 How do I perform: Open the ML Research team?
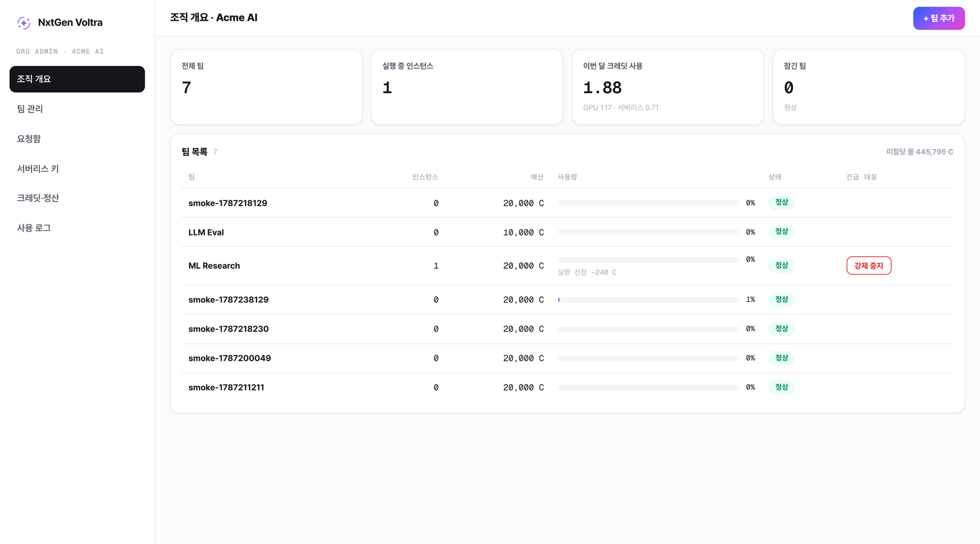click(x=214, y=265)
